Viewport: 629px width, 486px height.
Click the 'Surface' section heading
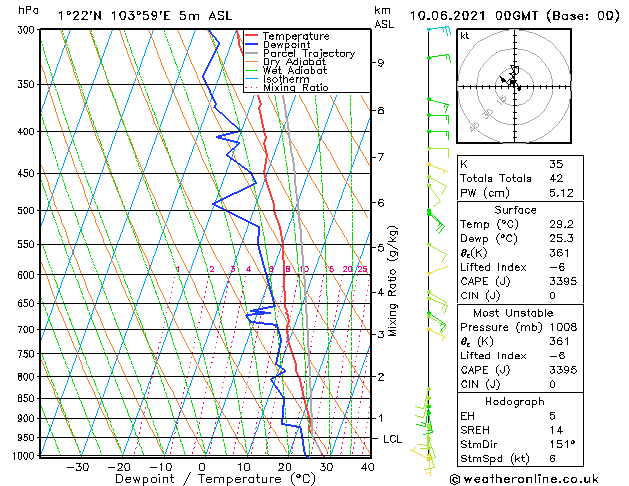(x=515, y=210)
